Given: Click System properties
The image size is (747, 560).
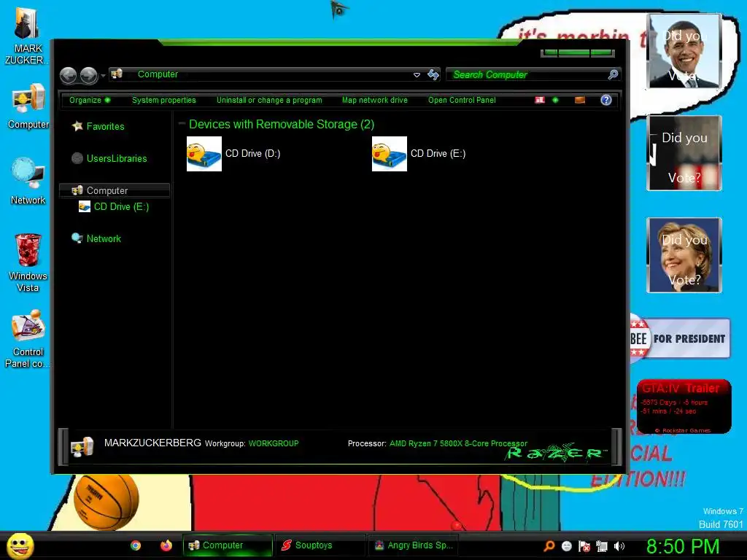Looking at the screenshot, I should click(x=164, y=100).
